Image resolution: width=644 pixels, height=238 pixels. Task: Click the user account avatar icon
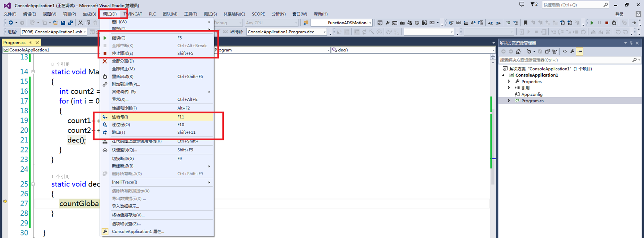[x=638, y=14]
